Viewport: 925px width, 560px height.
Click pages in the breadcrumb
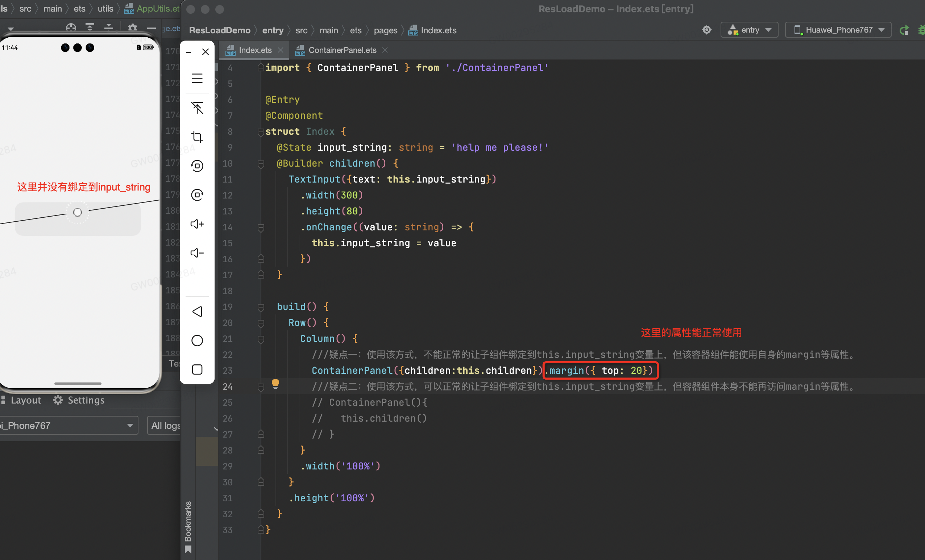[x=386, y=30]
